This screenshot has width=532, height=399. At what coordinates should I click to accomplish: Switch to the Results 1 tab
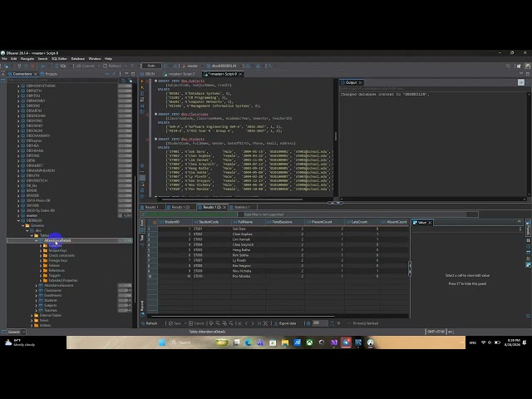click(x=151, y=207)
